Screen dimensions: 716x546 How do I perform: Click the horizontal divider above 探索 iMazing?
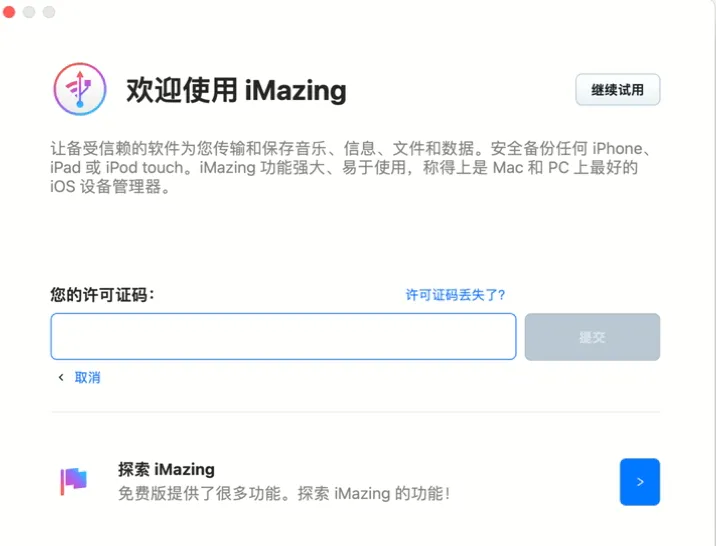[x=355, y=412]
